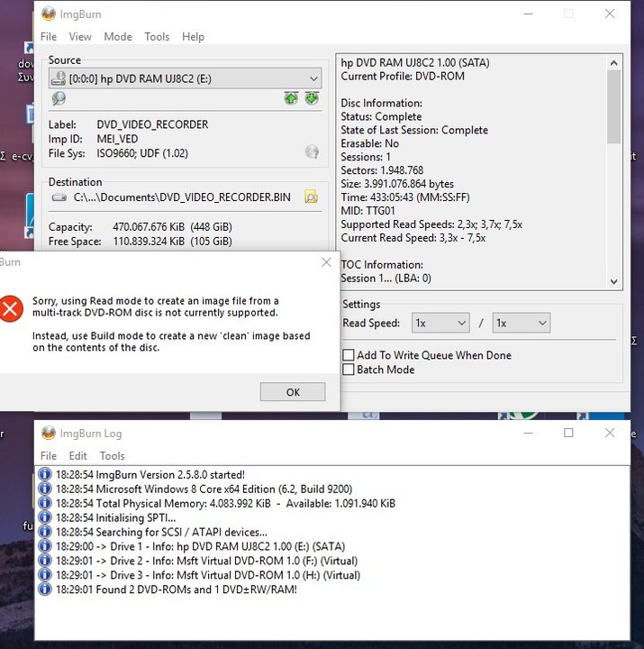Click 'Free Space: 110.839.324 KiB' value

click(x=172, y=242)
